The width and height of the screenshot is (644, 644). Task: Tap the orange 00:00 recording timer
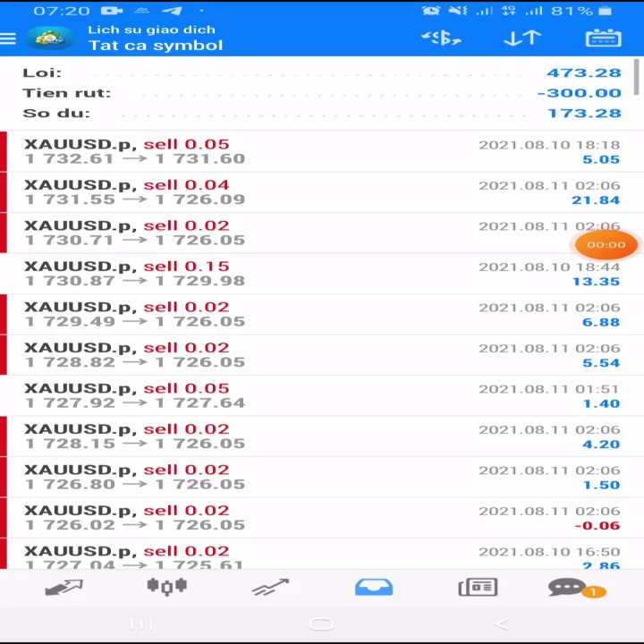(606, 245)
